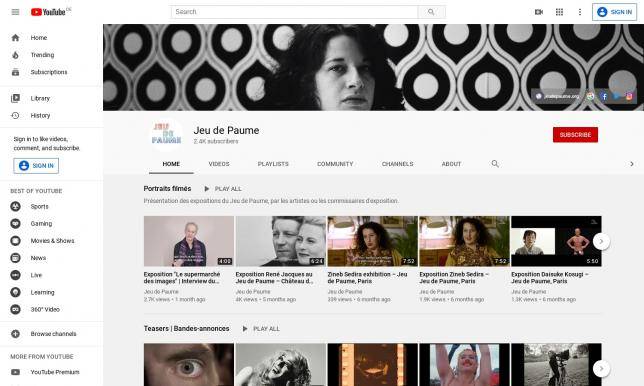The width and height of the screenshot is (644, 386).
Task: Play all Portraits filmés videos
Action: 223,189
